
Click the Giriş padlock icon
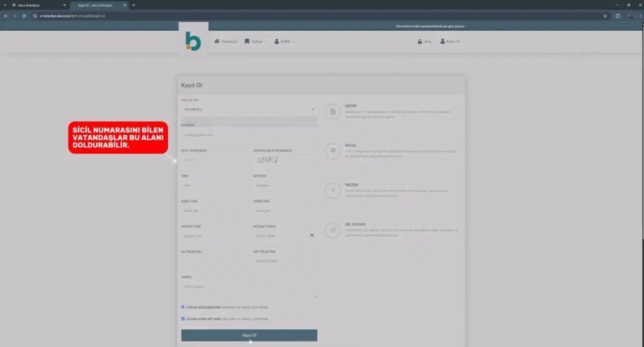point(420,41)
